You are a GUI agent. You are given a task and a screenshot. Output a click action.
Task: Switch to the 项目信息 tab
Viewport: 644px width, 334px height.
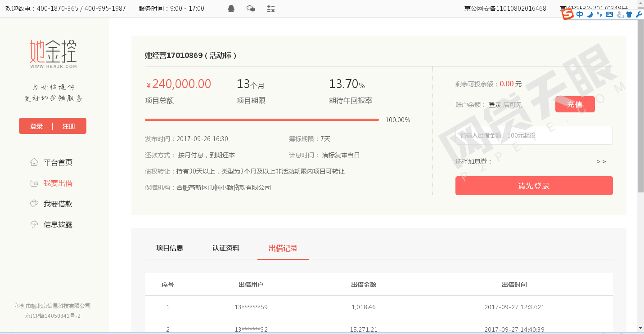point(170,248)
